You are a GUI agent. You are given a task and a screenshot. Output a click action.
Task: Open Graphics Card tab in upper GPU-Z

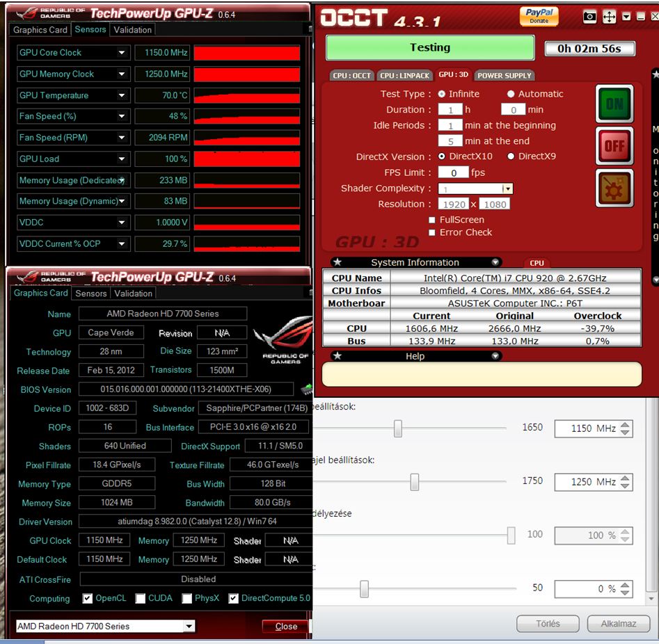[40, 30]
